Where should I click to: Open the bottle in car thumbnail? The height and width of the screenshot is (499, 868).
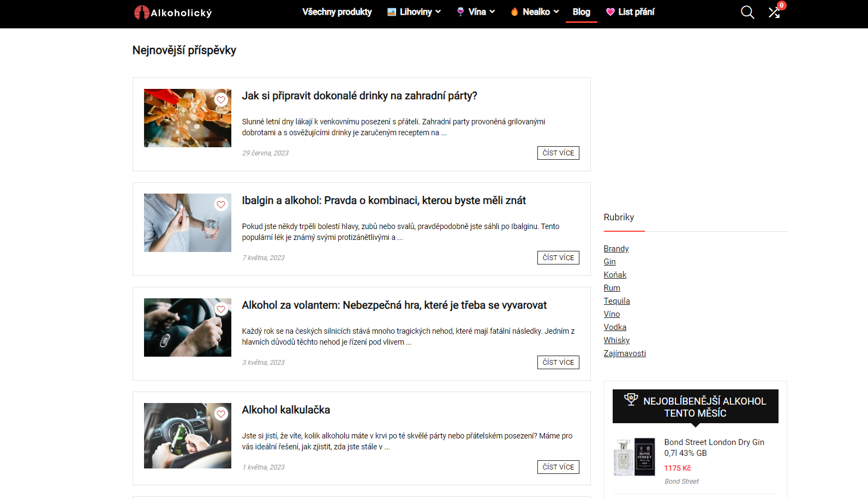tap(188, 435)
